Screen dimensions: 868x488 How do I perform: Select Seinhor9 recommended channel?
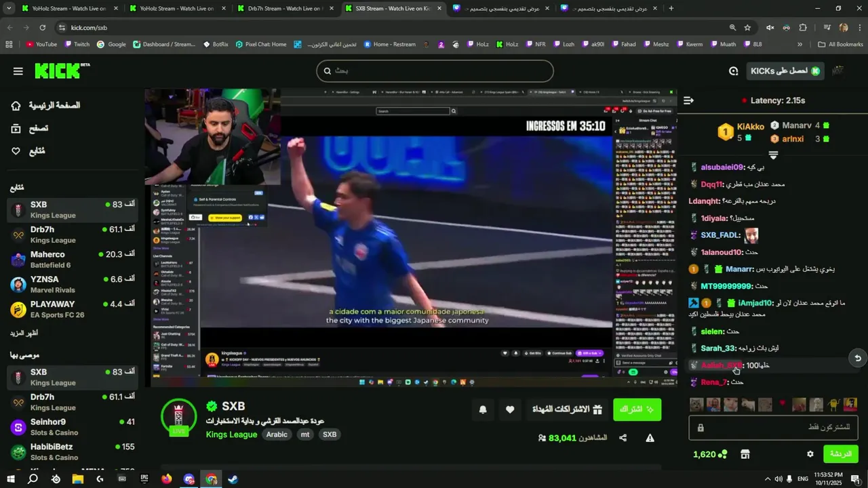click(72, 427)
